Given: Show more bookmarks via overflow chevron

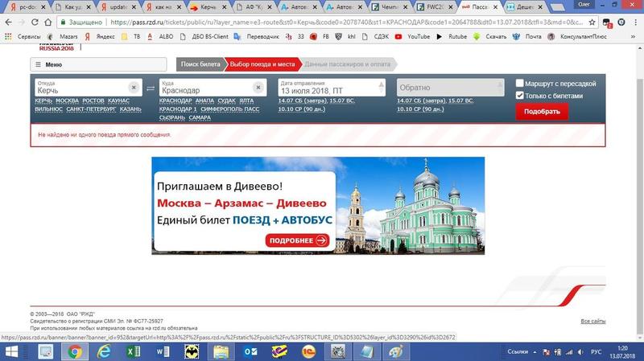Looking at the screenshot, I should [633, 36].
